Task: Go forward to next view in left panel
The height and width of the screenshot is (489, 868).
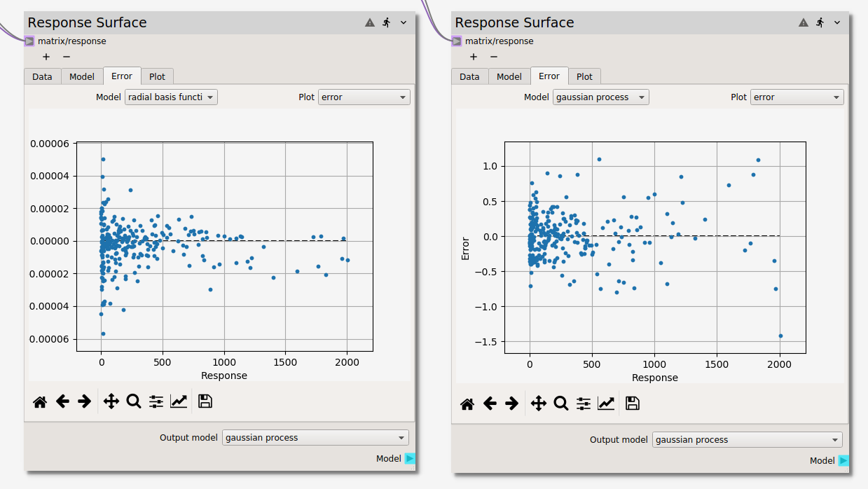Action: click(x=85, y=401)
